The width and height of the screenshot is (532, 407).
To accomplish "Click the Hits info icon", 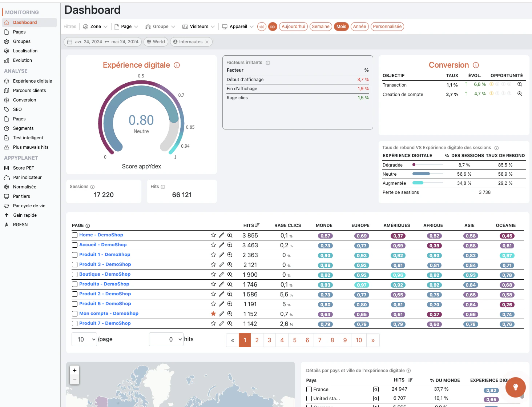I will click(x=163, y=187).
